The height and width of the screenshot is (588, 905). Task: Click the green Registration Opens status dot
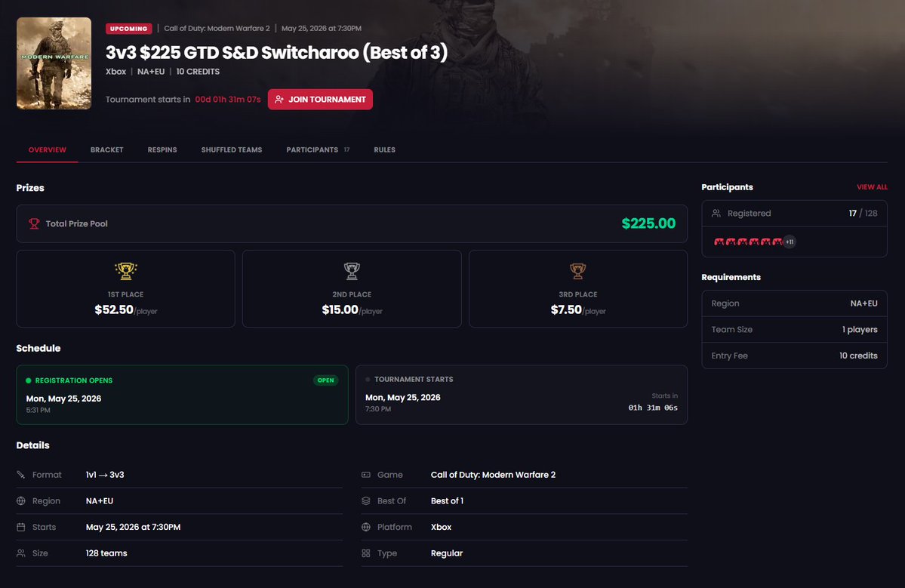click(28, 380)
